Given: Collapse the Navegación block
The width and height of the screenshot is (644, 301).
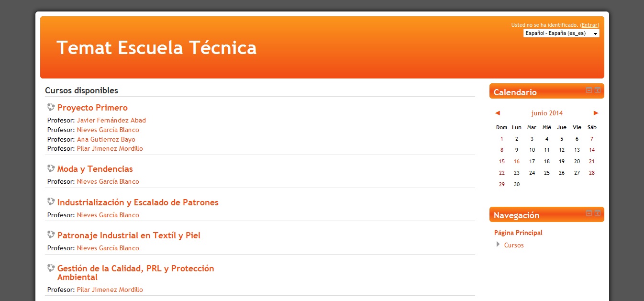Looking at the screenshot, I should click(x=589, y=213).
